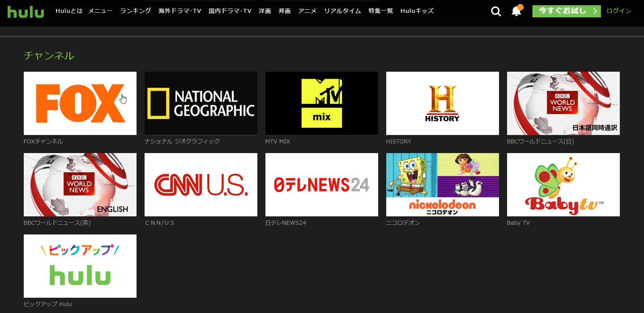Click the MTV MIX caption text
This screenshot has width=644, height=313.
(277, 141)
